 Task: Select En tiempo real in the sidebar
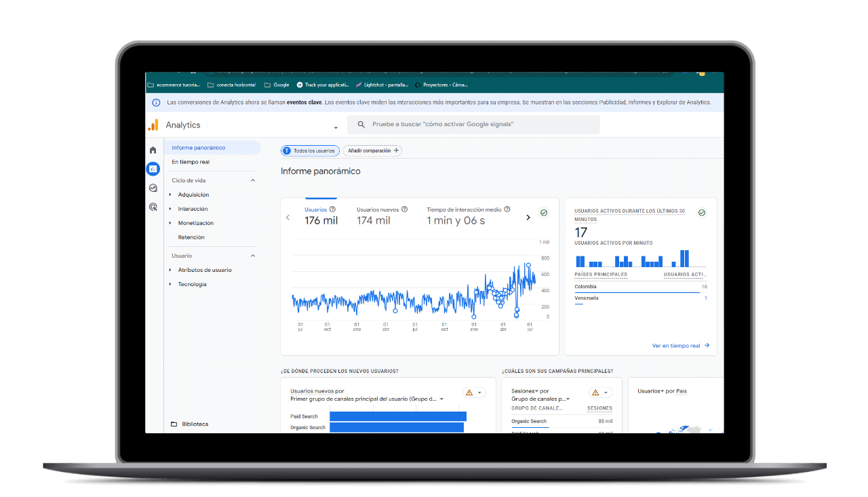point(191,162)
